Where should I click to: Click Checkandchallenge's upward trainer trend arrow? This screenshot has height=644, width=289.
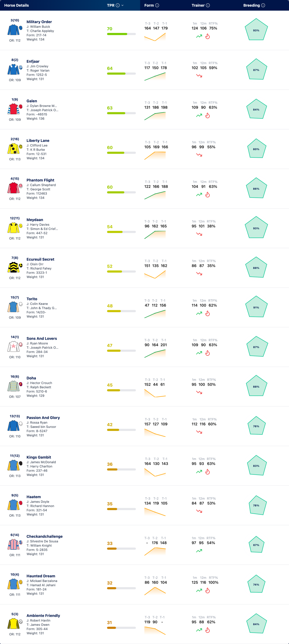coord(199,551)
